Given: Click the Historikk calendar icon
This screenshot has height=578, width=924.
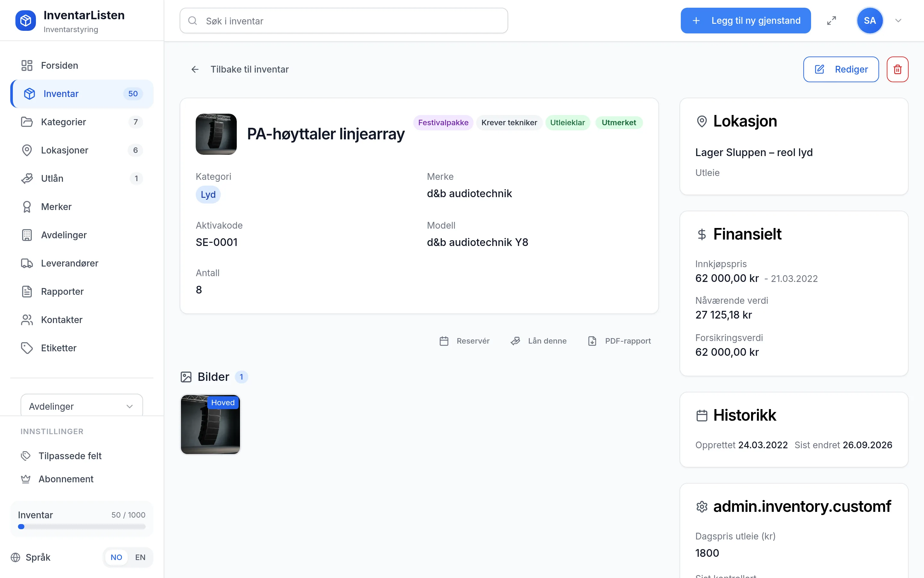Looking at the screenshot, I should point(702,416).
